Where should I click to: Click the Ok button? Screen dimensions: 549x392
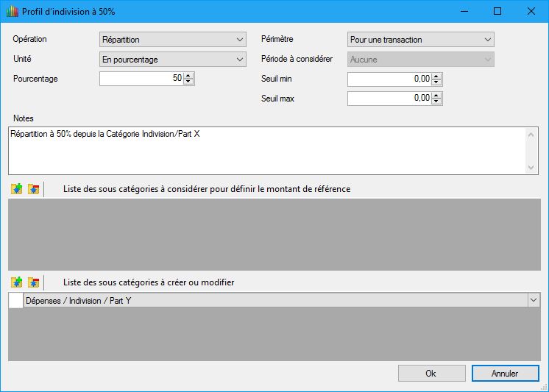[431, 374]
